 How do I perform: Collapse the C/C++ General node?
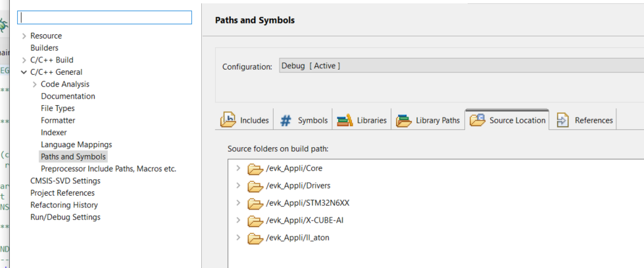click(x=24, y=72)
